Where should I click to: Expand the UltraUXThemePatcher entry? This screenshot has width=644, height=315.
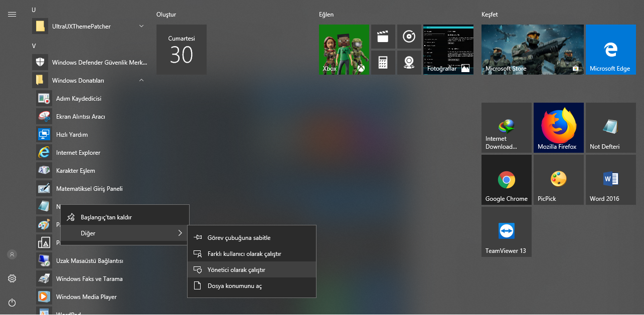click(x=141, y=26)
